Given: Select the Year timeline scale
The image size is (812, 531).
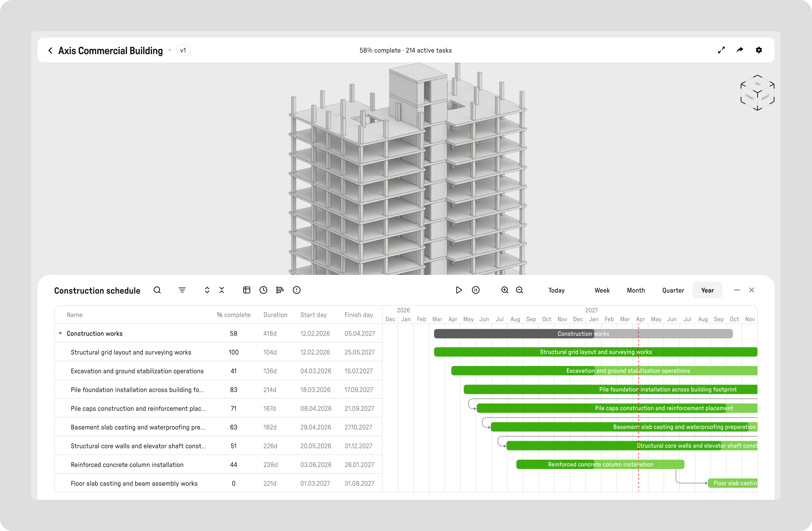Looking at the screenshot, I should (x=708, y=290).
